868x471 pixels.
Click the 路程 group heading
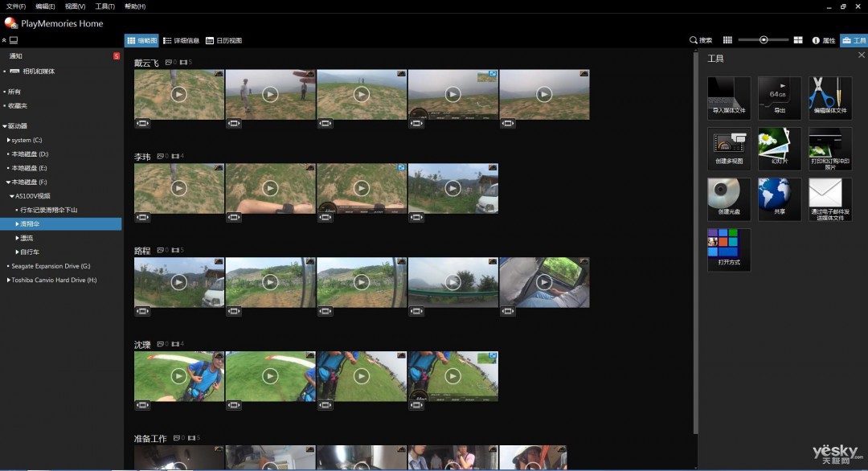[142, 251]
